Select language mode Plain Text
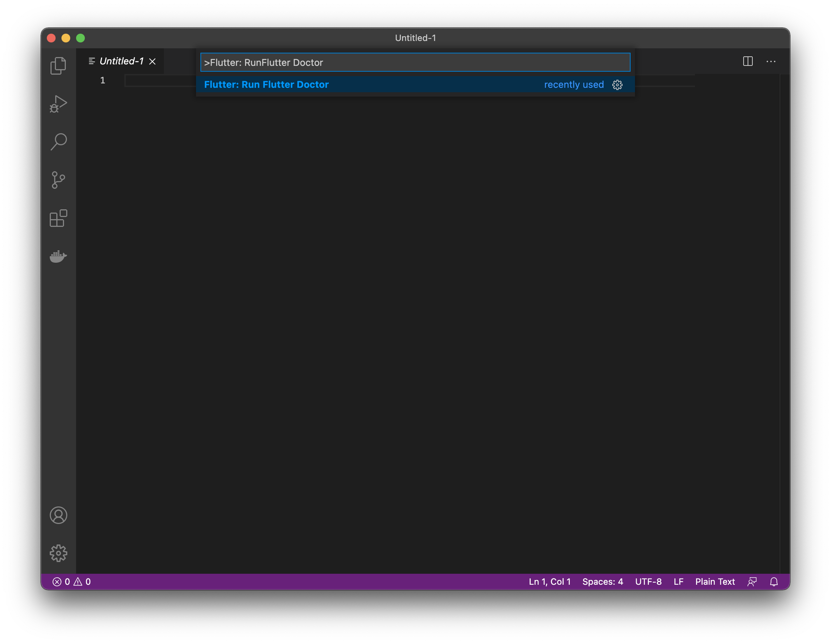Screen dimensions: 831x644 pos(715,581)
